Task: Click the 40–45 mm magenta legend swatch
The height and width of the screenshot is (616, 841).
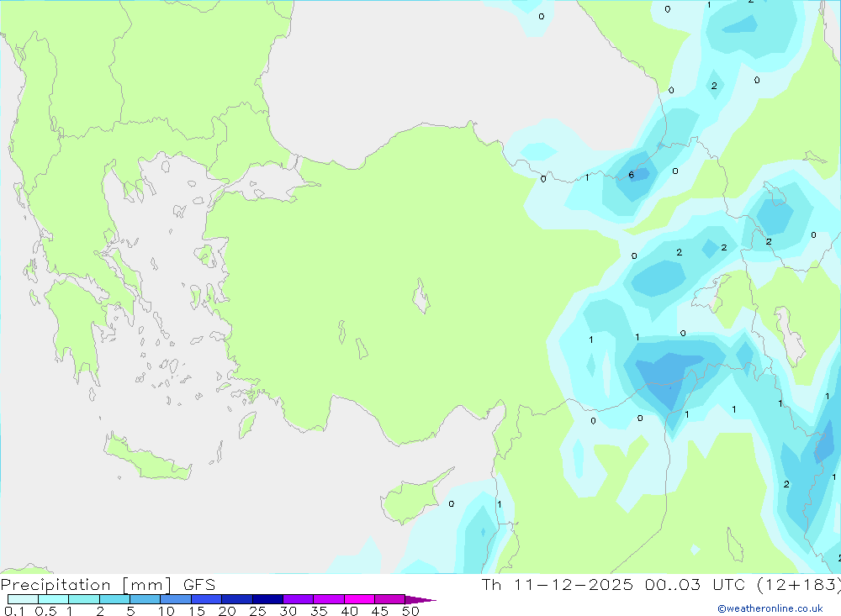Action: coord(359,599)
